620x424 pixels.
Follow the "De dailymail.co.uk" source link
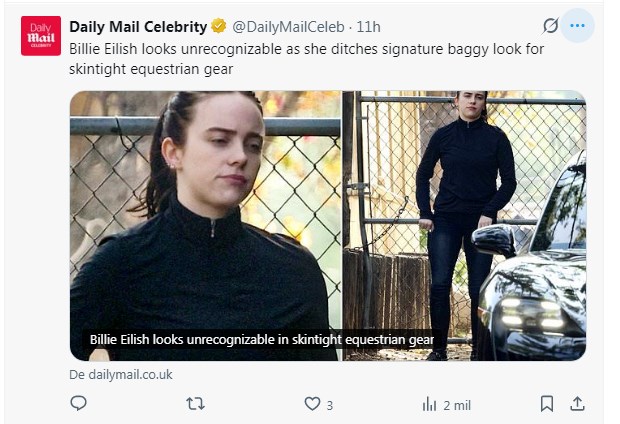click(121, 374)
